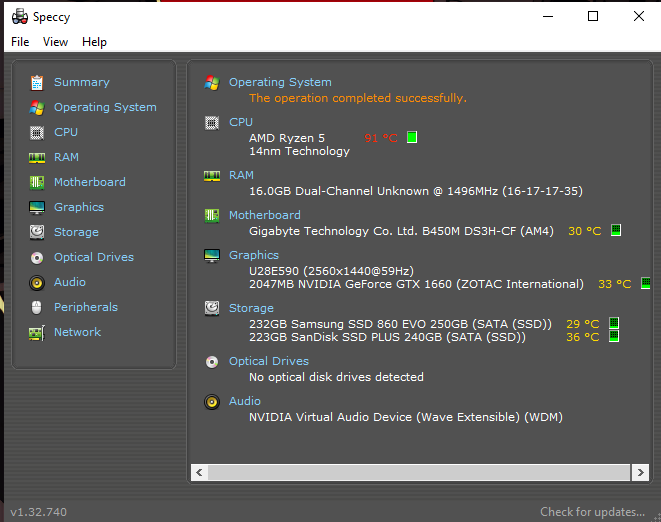Screen dimensions: 661x522
Task: Select Network in the sidebar
Action: [77, 332]
